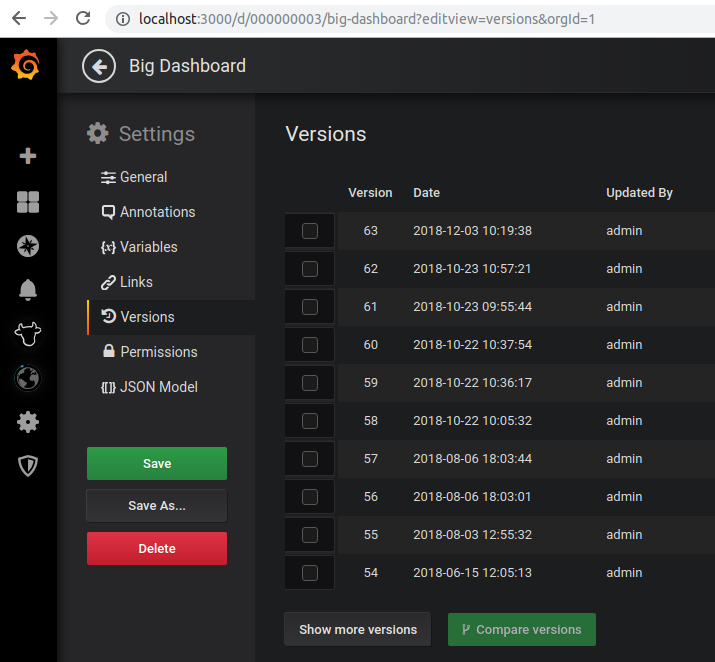Image resolution: width=715 pixels, height=662 pixels.
Task: Open the Create plus menu icon
Action: pos(28,155)
